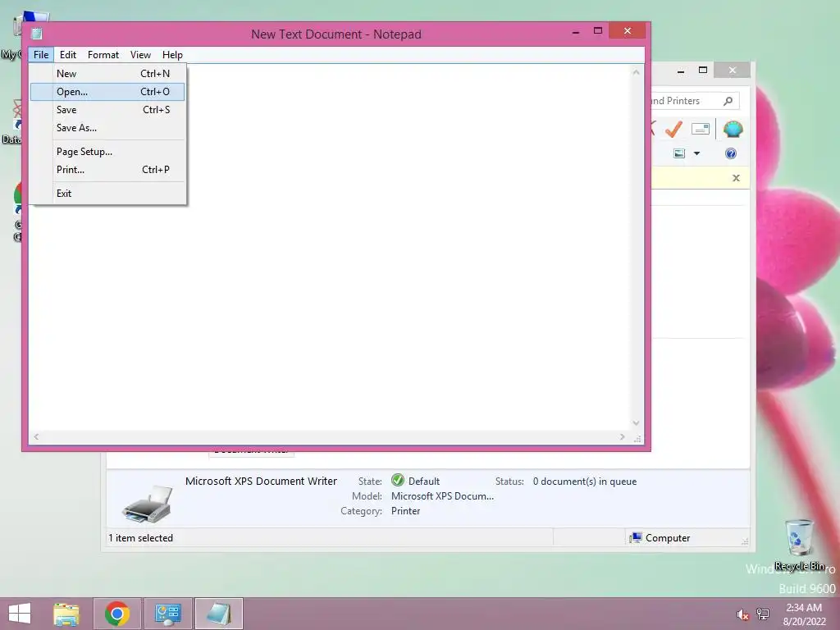Minimize the Devices and Printers window
This screenshot has height=630, width=840.
coord(680,71)
